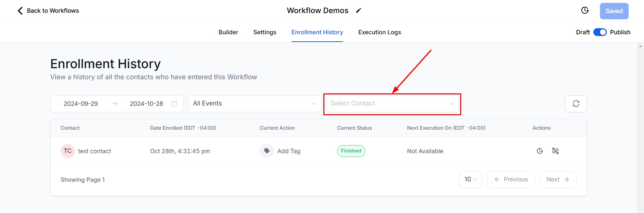Expand the All Events dropdown
644x213 pixels.
click(x=254, y=104)
